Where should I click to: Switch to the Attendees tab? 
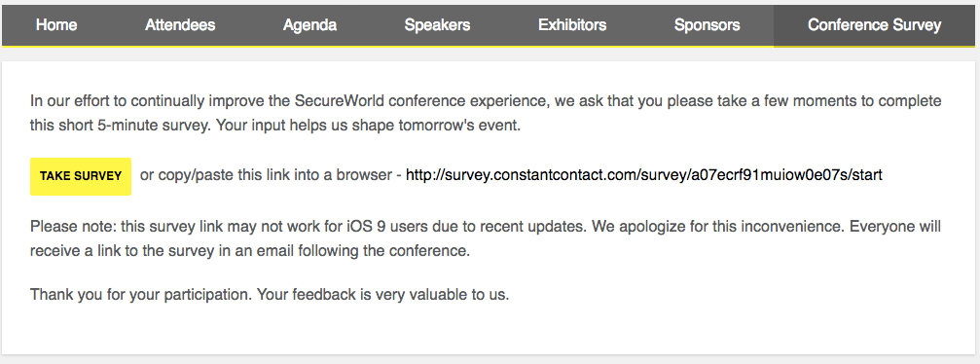(x=180, y=25)
